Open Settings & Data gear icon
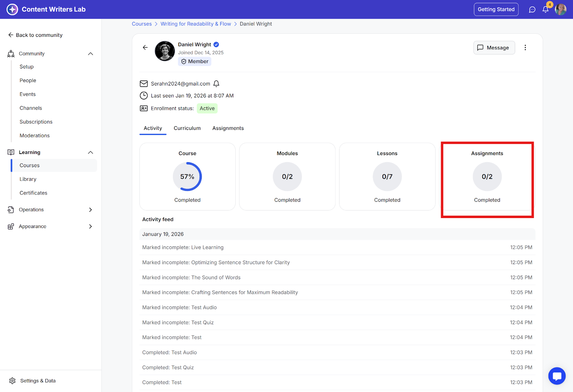573x392 pixels. pyautogui.click(x=13, y=381)
